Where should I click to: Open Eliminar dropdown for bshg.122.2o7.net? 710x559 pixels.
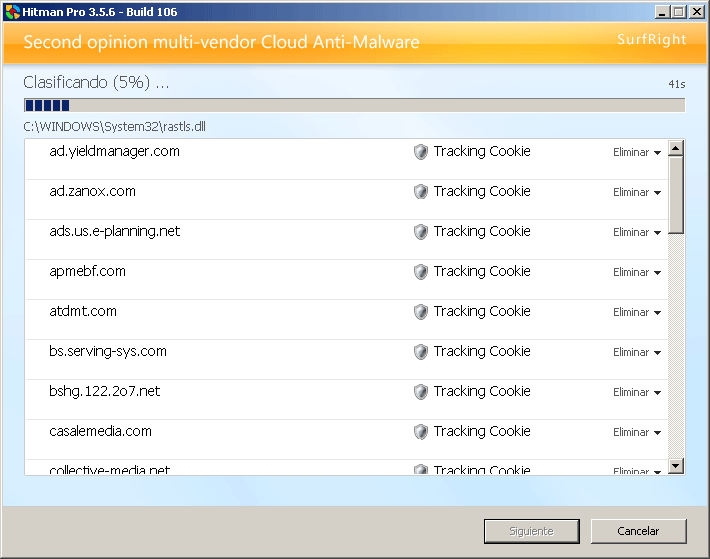pyautogui.click(x=637, y=393)
